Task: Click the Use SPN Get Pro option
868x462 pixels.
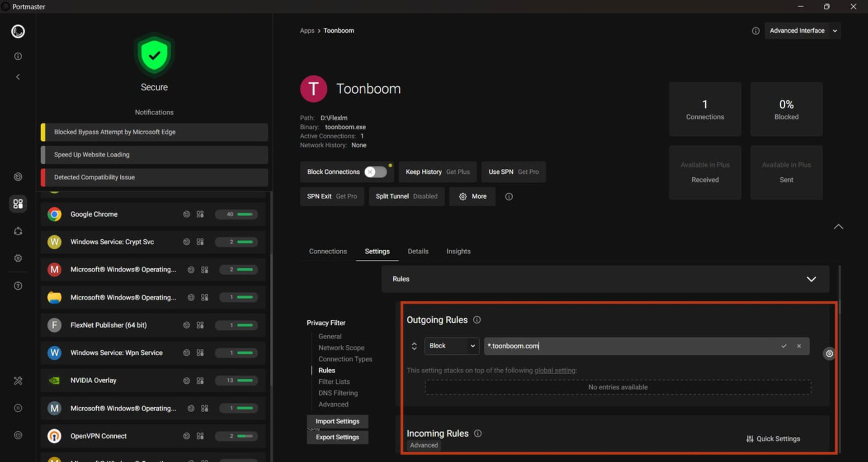Action: click(514, 172)
